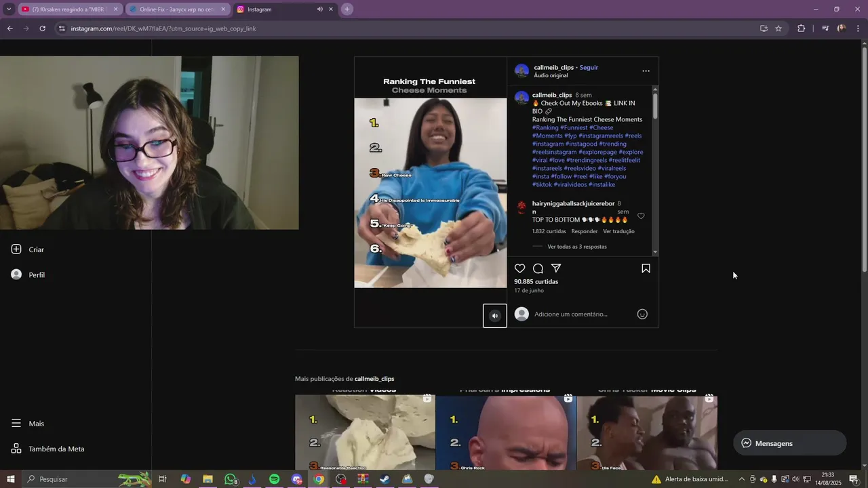Open the Impressions bald man thumbnail
The width and height of the screenshot is (868, 488).
[506, 430]
